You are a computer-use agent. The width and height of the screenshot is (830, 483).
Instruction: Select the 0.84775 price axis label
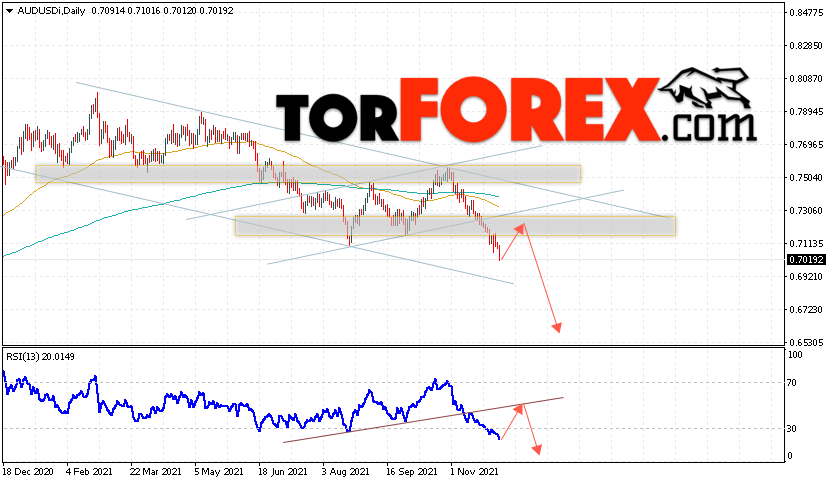click(x=806, y=13)
